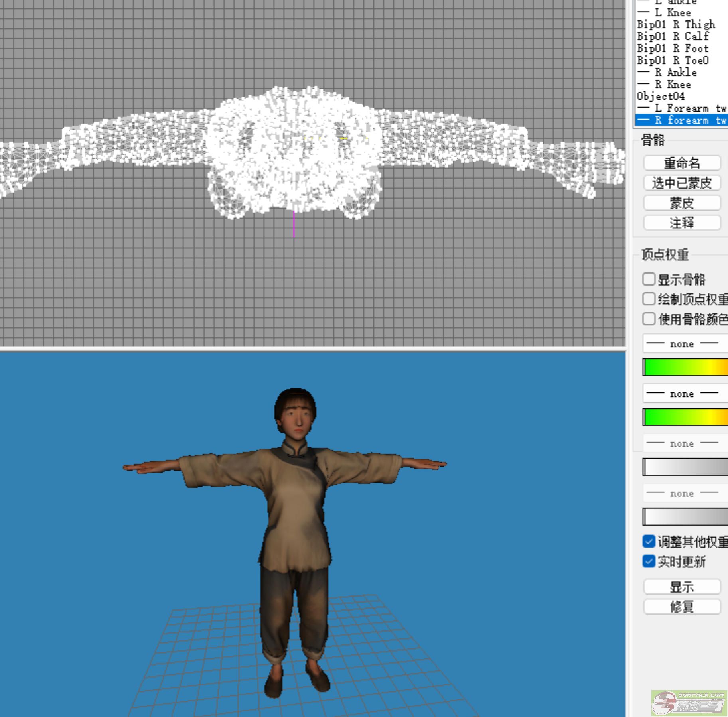This screenshot has width=728, height=717.
Task: Toggle the 绘制顶点权重 checkbox
Action: coord(649,299)
